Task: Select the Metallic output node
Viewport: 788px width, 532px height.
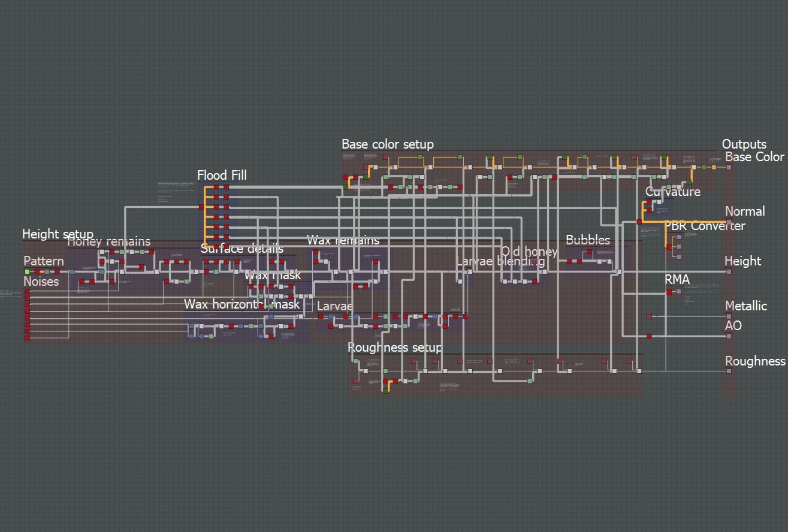Action: [x=729, y=316]
